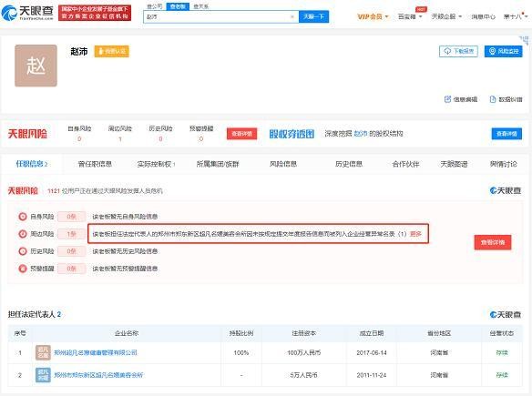Click the 下载报告 download icon button
Screen dimensions: 532x396
click(x=447, y=51)
